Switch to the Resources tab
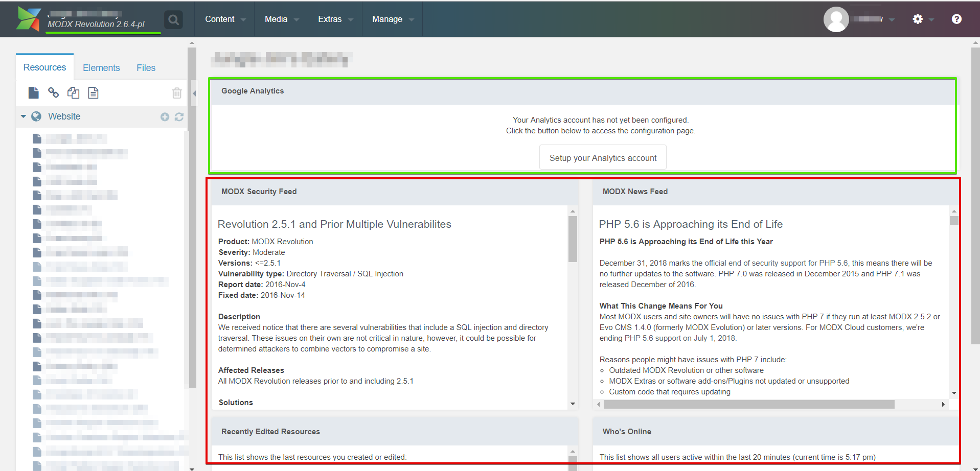 [x=44, y=67]
